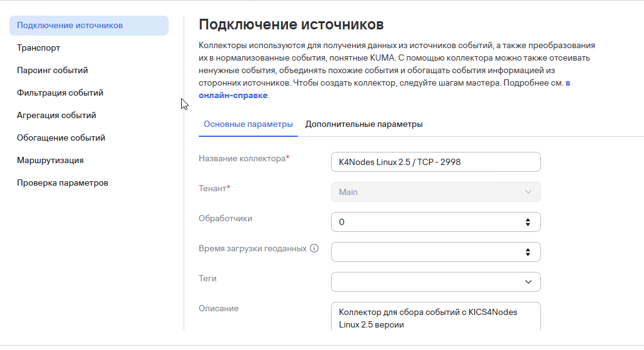The width and height of the screenshot is (644, 350).
Task: Click the Время загрузки геоданных field
Action: [436, 252]
